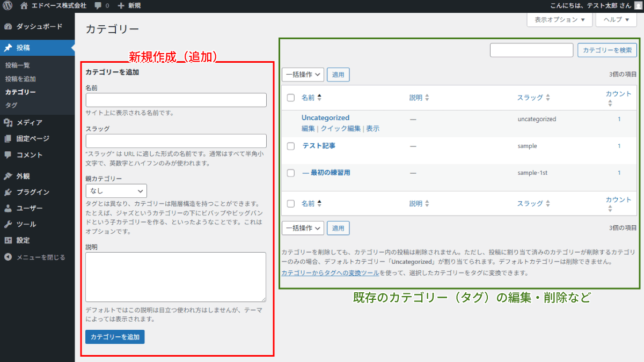Check the select-all checkbox in the category table
This screenshot has height=362, width=644.
[x=290, y=97]
